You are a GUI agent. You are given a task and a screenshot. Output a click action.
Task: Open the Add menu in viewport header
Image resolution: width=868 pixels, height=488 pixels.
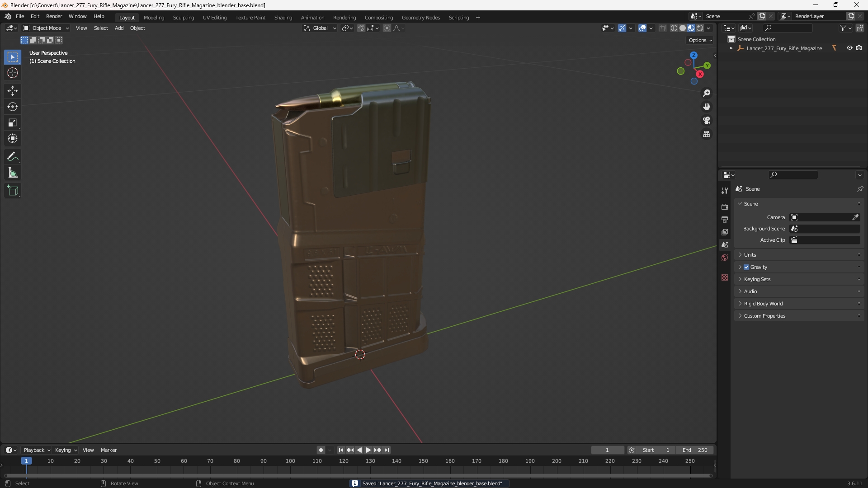tap(119, 28)
